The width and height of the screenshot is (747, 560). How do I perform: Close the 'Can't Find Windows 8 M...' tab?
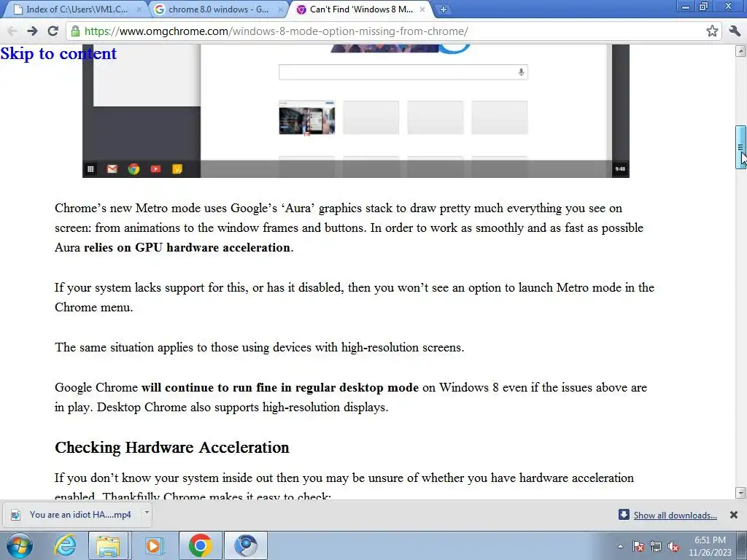422,9
